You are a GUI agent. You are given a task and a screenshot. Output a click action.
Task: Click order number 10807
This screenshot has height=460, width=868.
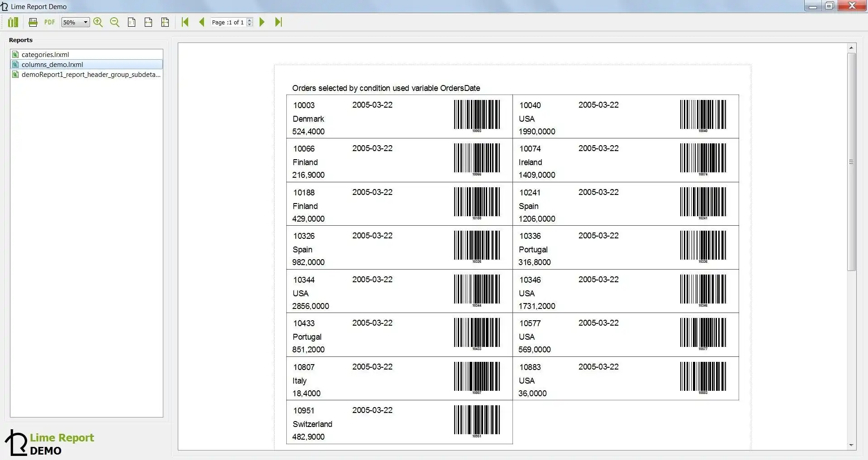(304, 367)
